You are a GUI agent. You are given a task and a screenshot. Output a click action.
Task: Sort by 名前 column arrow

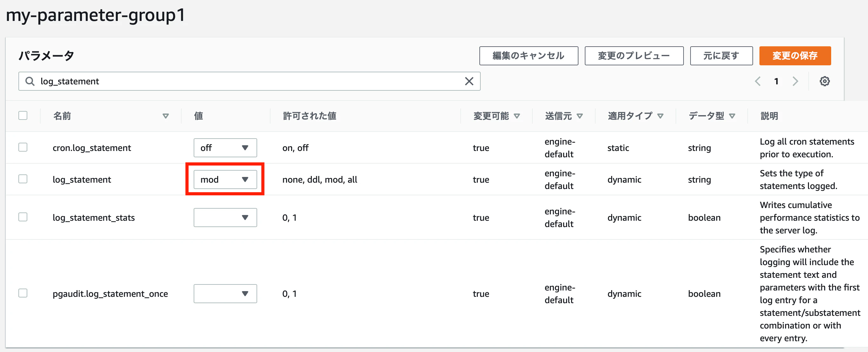(x=165, y=116)
